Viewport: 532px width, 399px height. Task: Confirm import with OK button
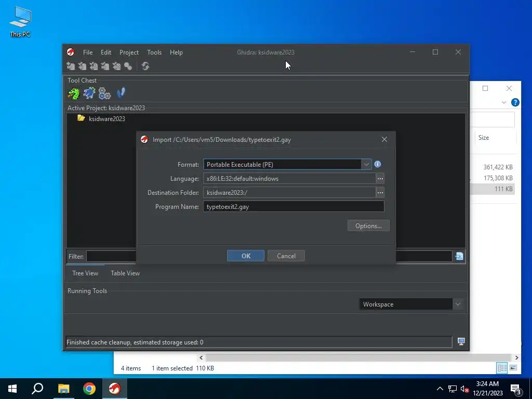246,256
